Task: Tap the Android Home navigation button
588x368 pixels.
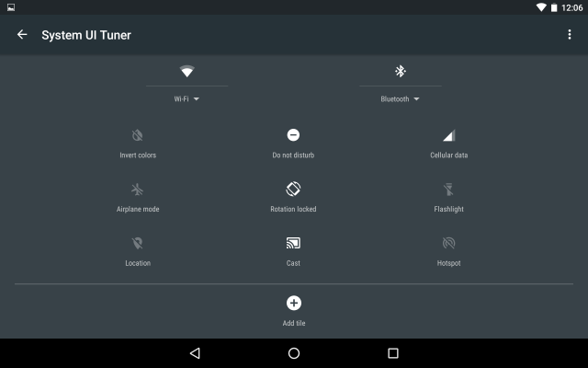Action: (294, 353)
